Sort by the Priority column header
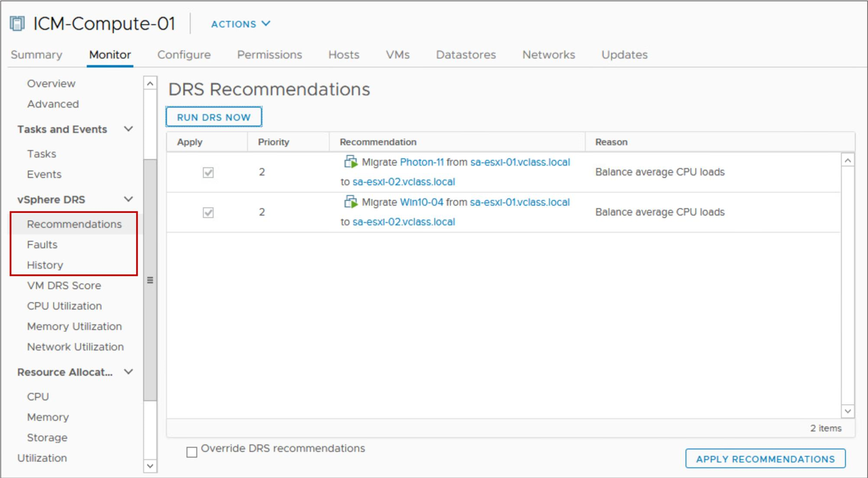 click(x=273, y=142)
